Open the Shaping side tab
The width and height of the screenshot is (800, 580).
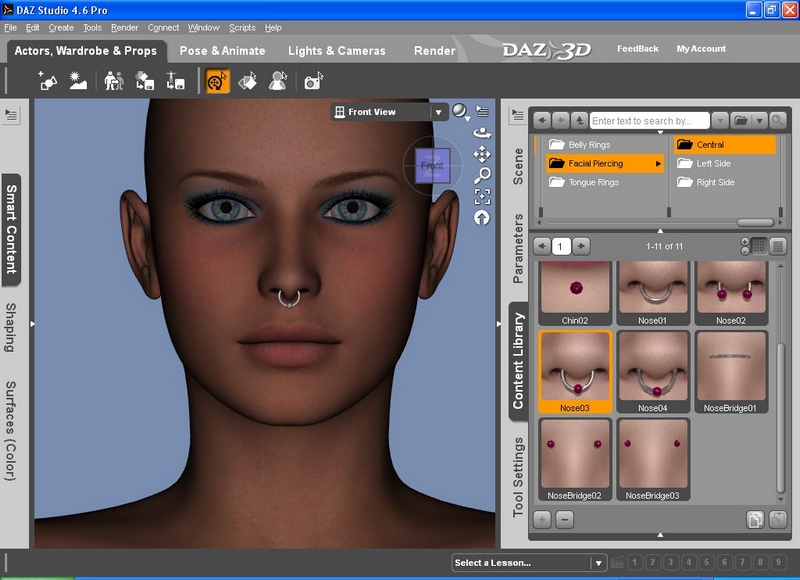[x=10, y=327]
